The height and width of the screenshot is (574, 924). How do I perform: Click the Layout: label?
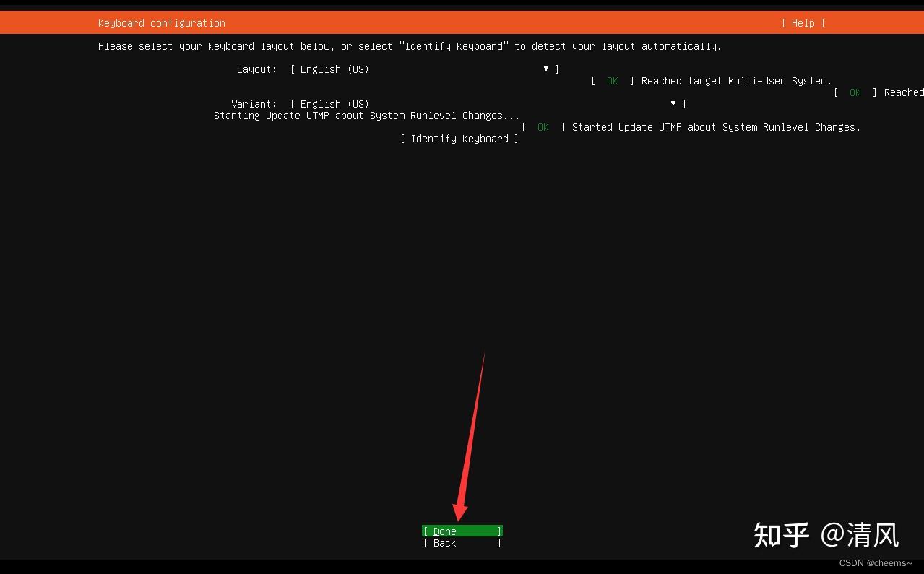click(256, 69)
